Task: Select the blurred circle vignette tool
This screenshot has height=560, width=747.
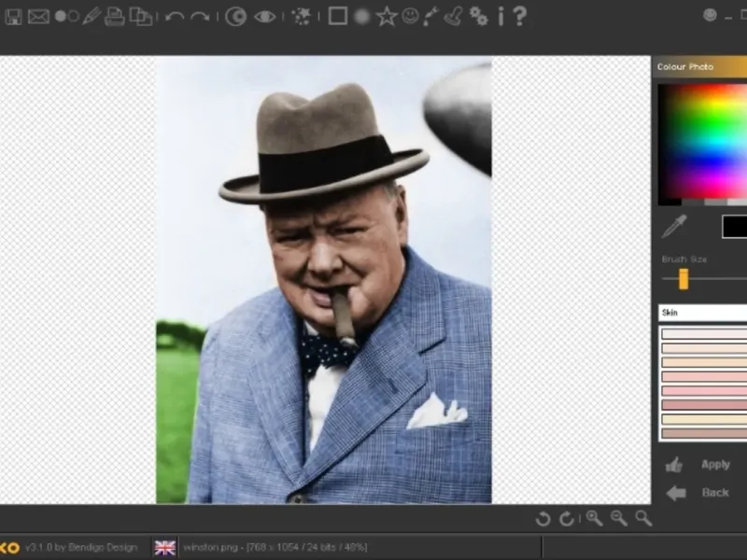Action: (362, 17)
